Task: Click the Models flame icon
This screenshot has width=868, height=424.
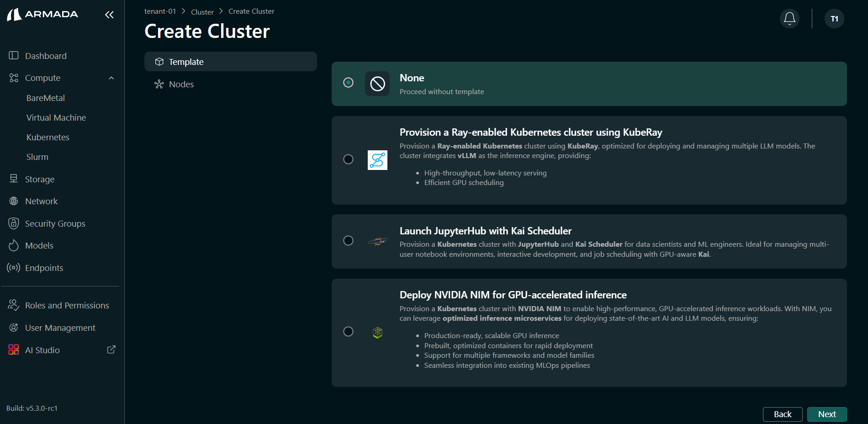Action: [14, 245]
